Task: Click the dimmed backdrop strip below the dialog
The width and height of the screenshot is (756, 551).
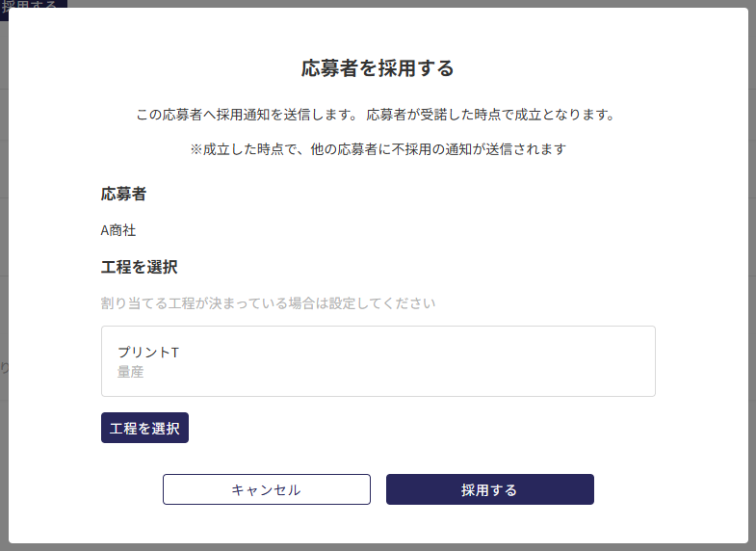Action: 378,547
